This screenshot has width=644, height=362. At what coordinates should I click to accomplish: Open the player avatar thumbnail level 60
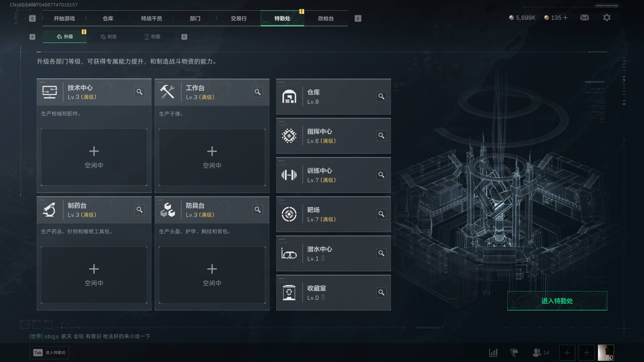(x=606, y=353)
